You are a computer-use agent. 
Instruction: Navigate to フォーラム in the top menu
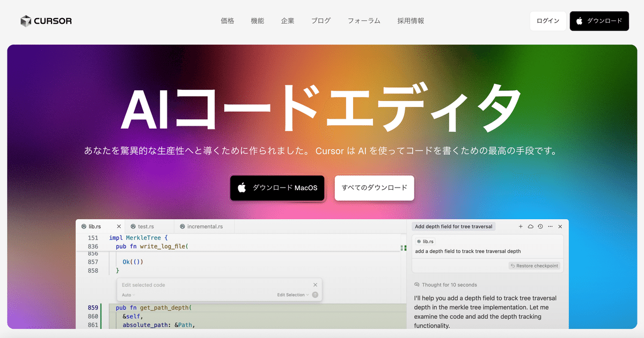(x=364, y=20)
